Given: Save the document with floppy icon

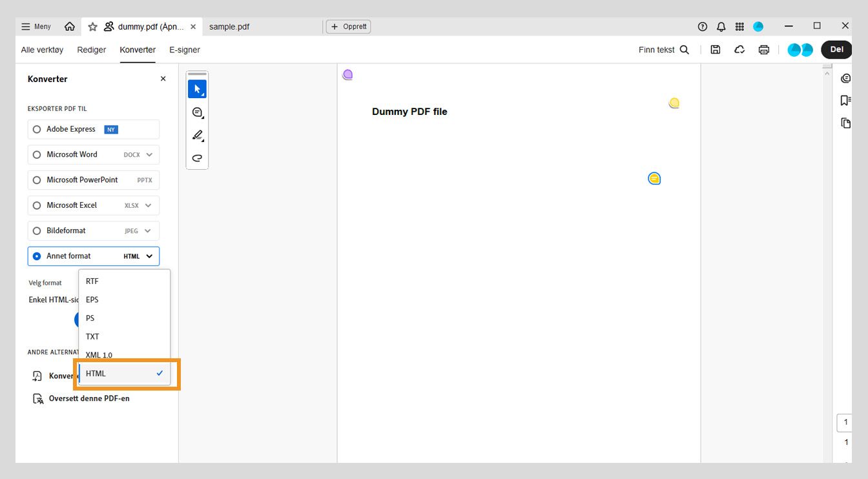Looking at the screenshot, I should tap(716, 50).
